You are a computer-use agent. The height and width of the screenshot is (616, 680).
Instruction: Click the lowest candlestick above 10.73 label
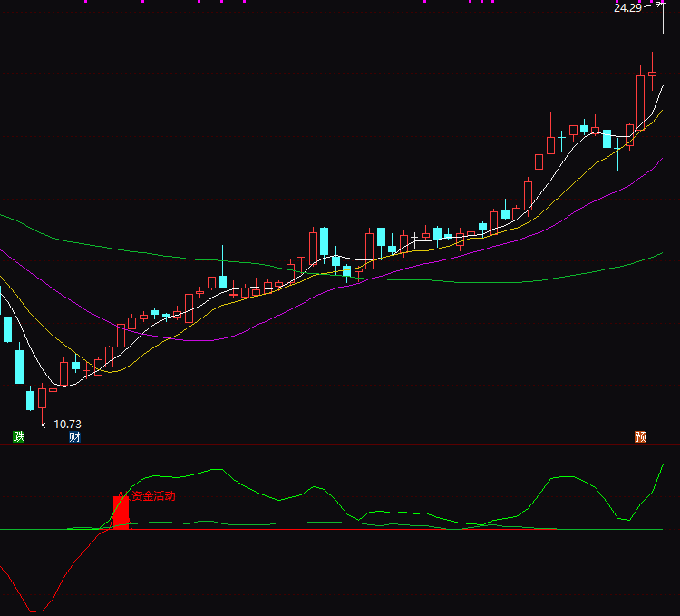[x=42, y=403]
